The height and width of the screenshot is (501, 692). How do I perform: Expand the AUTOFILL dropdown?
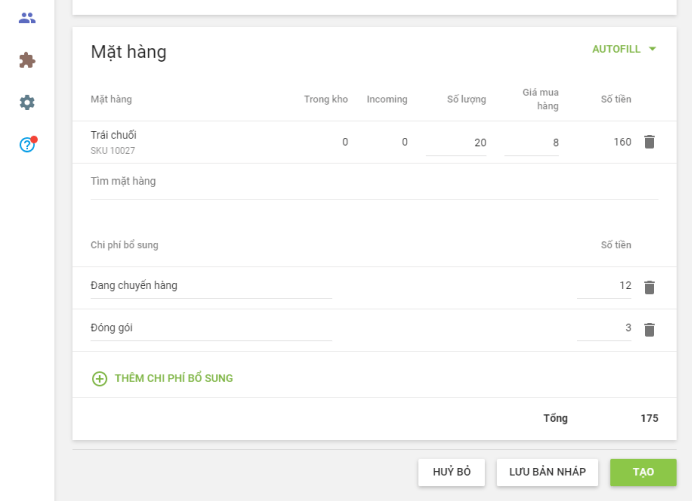[x=624, y=48]
